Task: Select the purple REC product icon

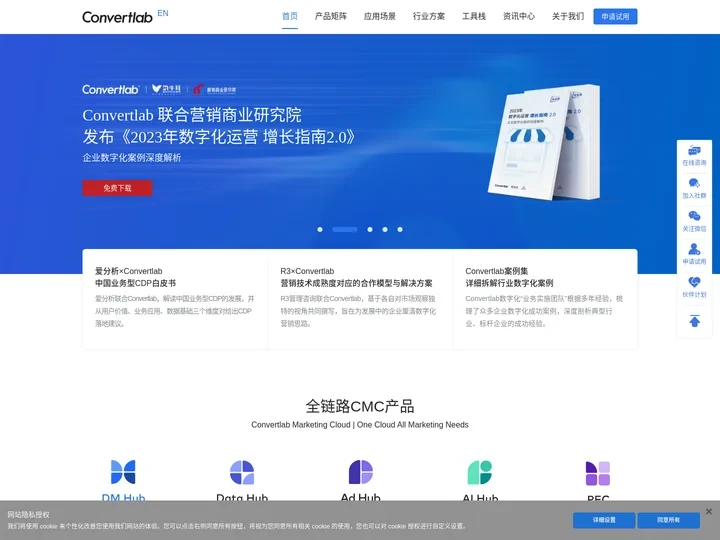Action: pyautogui.click(x=598, y=473)
